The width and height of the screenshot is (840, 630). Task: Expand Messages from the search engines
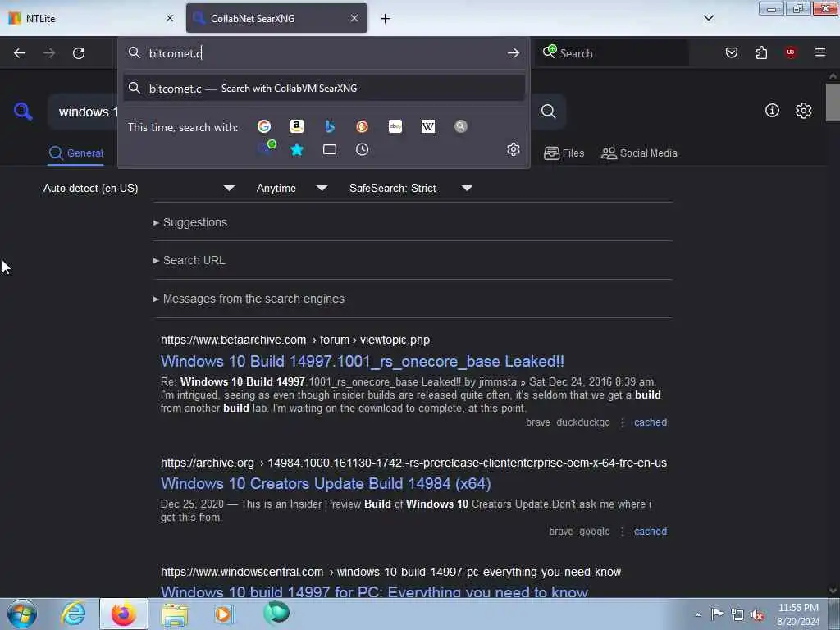coord(249,299)
